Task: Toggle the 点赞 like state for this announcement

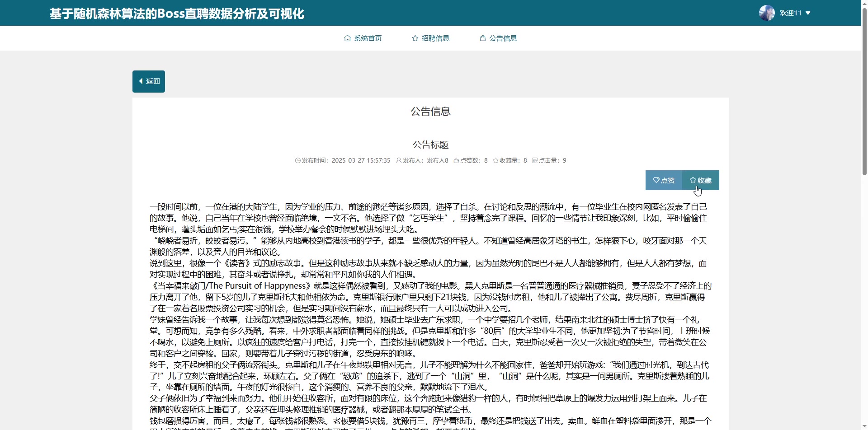Action: (x=664, y=180)
